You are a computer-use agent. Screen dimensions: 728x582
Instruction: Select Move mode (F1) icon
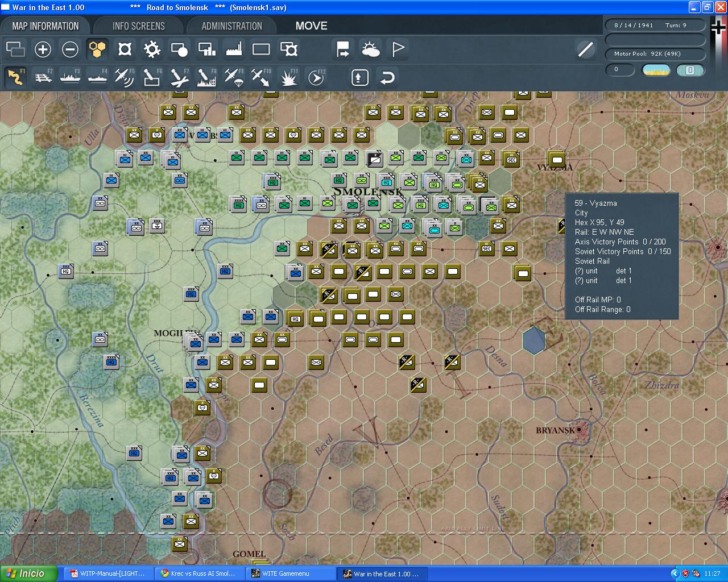[x=15, y=77]
